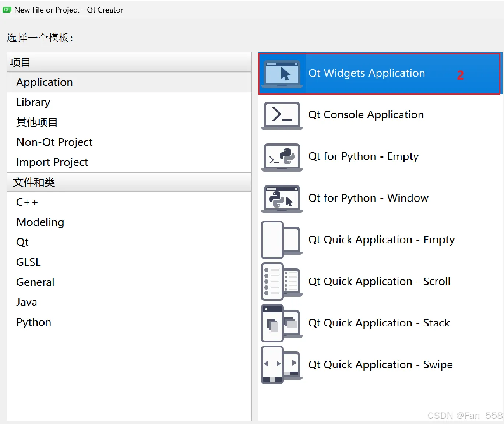Choose Qt Quick Application - Empty label
504x424 pixels.
(381, 240)
